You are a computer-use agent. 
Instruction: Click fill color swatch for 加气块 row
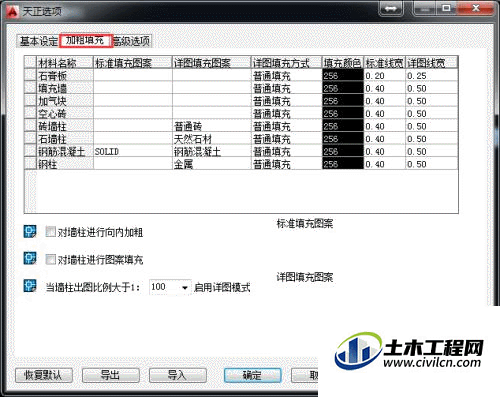[x=343, y=101]
